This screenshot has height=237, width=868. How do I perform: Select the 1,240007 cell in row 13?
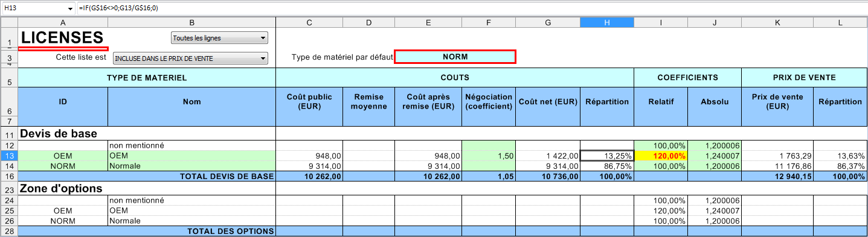715,156
